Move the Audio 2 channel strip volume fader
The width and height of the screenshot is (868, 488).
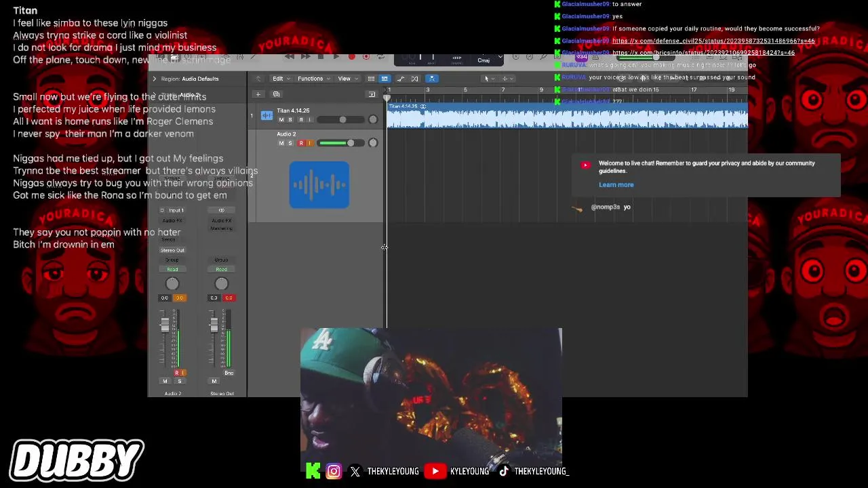[164, 326]
